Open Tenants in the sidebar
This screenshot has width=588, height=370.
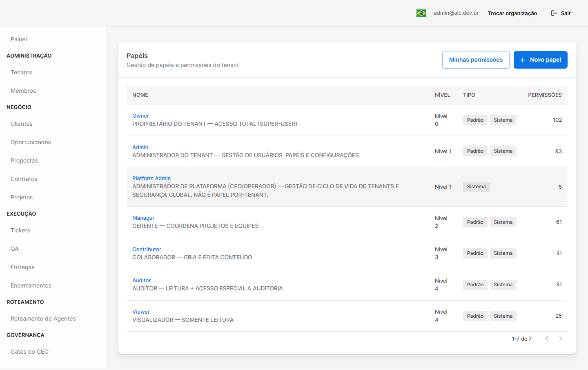21,72
